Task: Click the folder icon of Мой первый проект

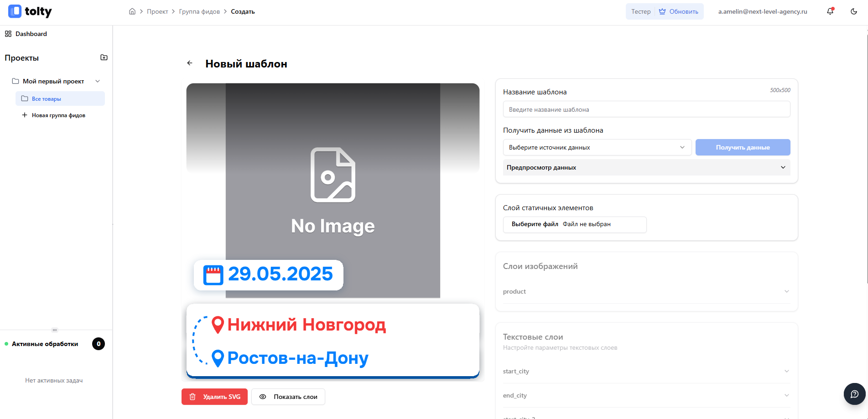Action: tap(16, 81)
